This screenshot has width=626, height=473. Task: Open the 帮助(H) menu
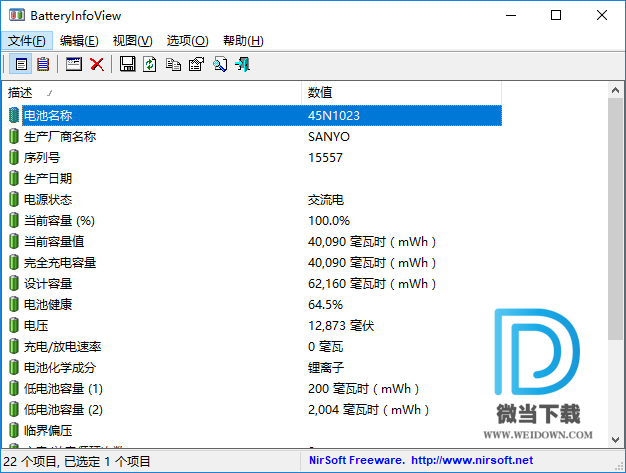pos(243,41)
